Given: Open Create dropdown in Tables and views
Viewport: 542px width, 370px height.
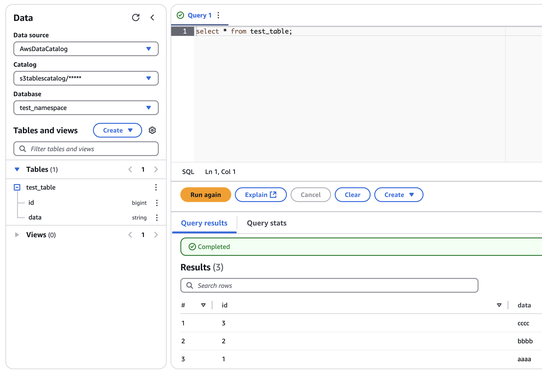Looking at the screenshot, I should click(x=118, y=130).
